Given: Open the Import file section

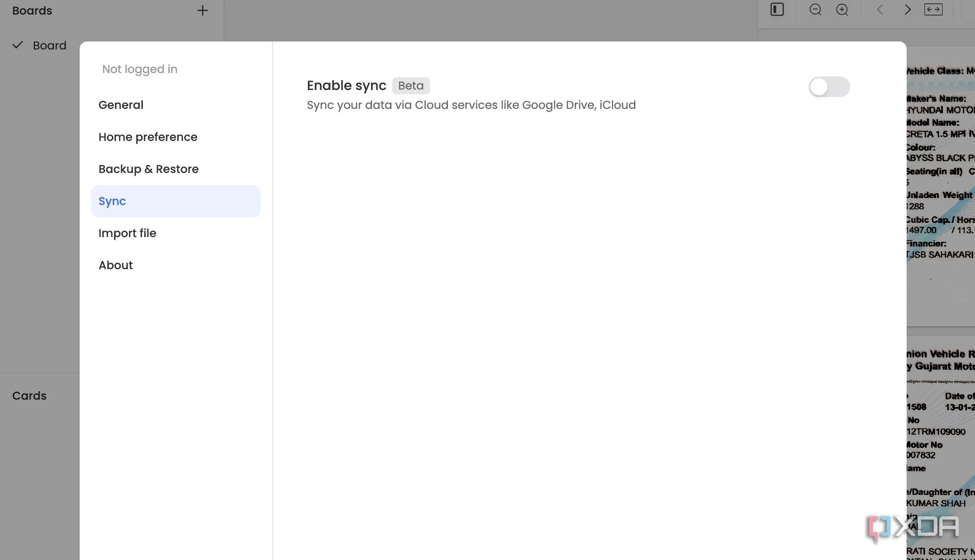Looking at the screenshot, I should 175,233.
